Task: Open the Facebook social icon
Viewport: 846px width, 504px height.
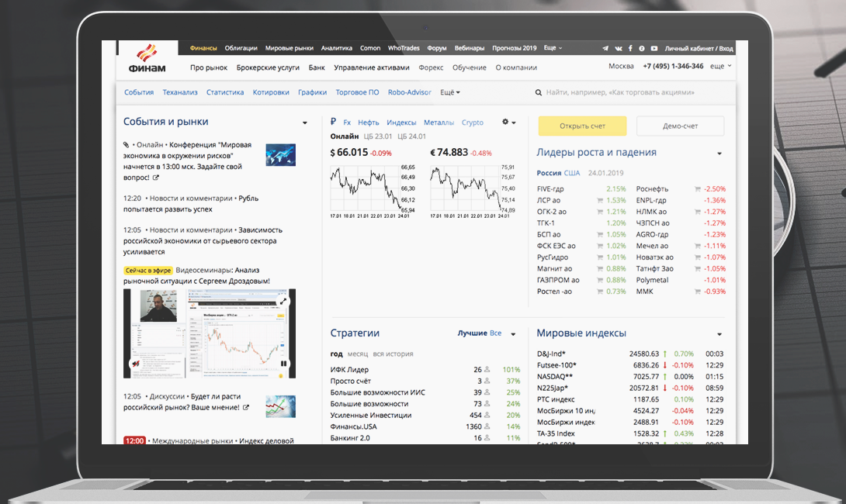Action: tap(630, 49)
